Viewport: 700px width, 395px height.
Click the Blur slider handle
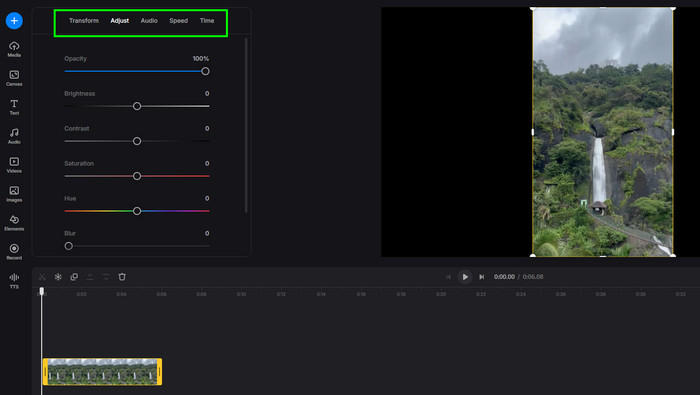[69, 246]
